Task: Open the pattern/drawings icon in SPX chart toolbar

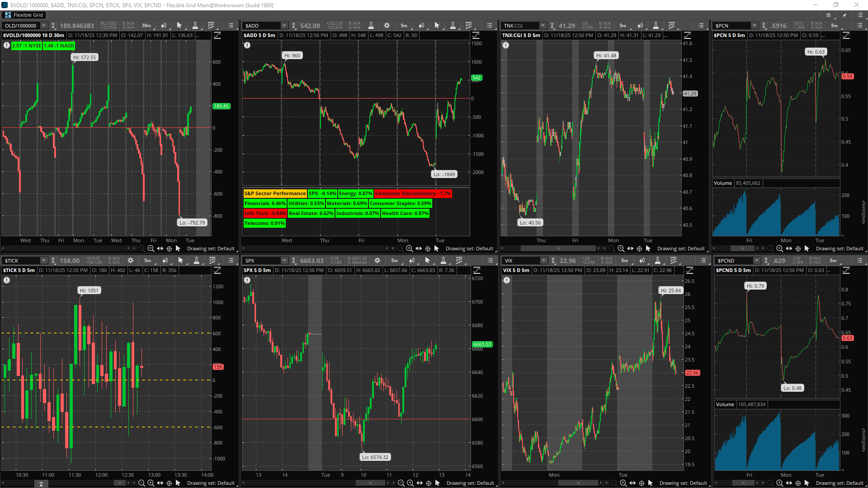Action: 459,261
